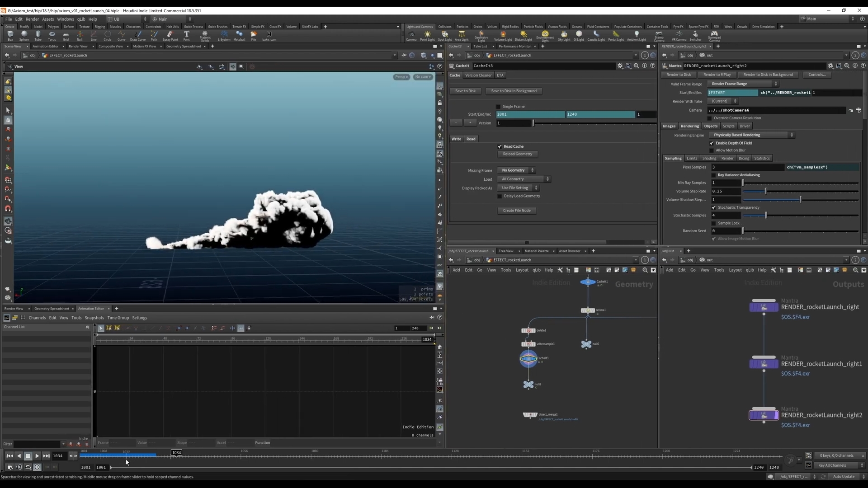
Task: Open the Missing Frame dropdown
Action: (x=516, y=170)
